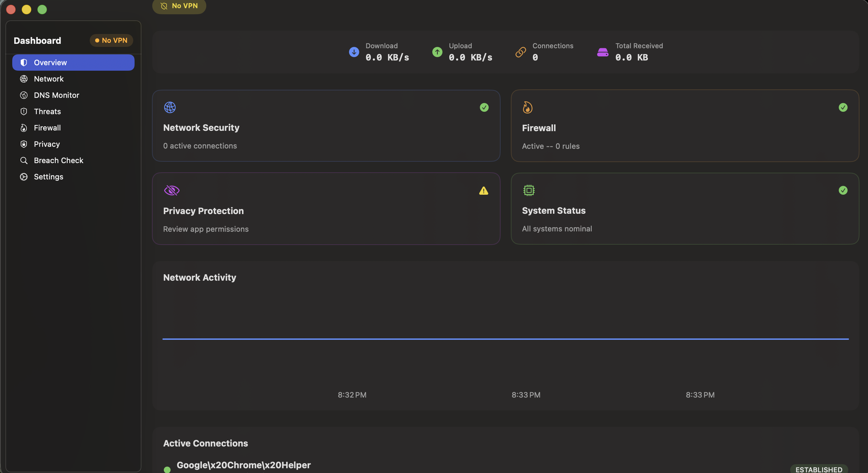Click the blue Download arrow icon
The height and width of the screenshot is (473, 868).
coord(354,52)
